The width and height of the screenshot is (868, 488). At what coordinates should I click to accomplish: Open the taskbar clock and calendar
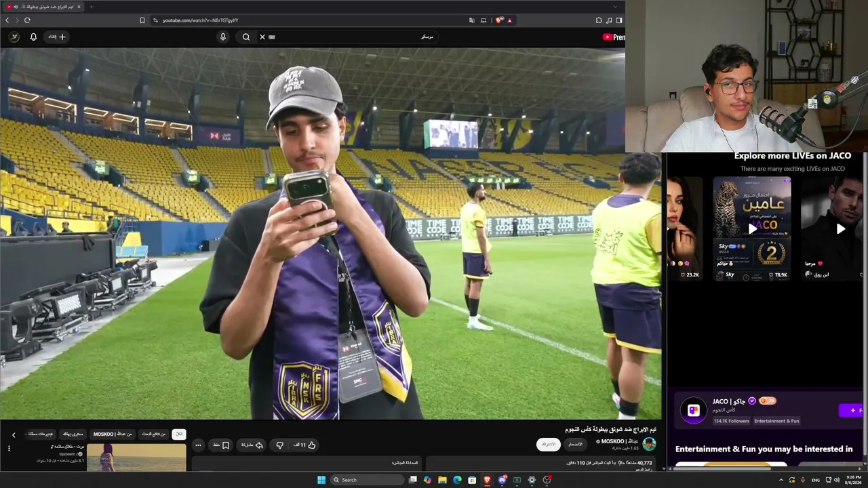click(852, 480)
